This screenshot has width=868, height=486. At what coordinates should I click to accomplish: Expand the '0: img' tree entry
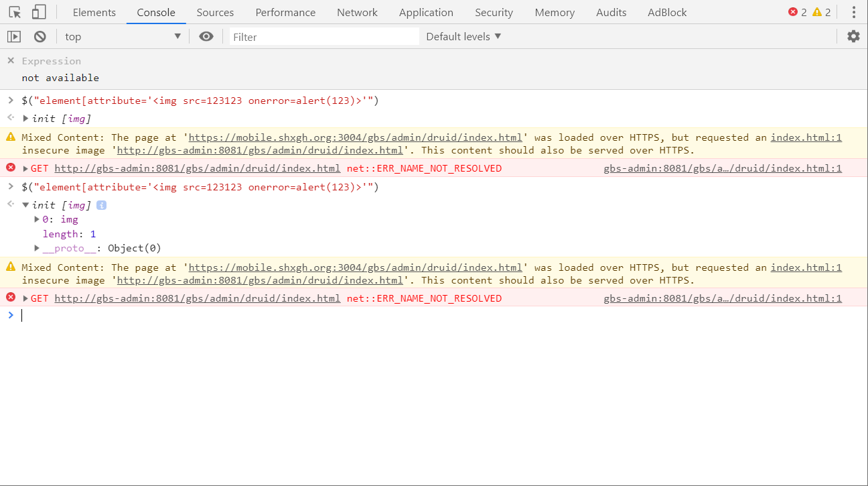[38, 219]
